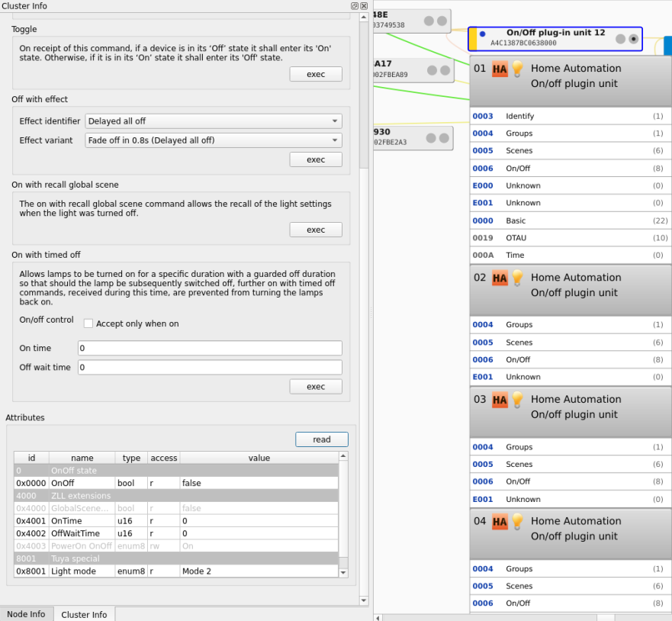Click the right endpoint dropdown circle on plug-in unit 12
The width and height of the screenshot is (672, 621).
(633, 39)
